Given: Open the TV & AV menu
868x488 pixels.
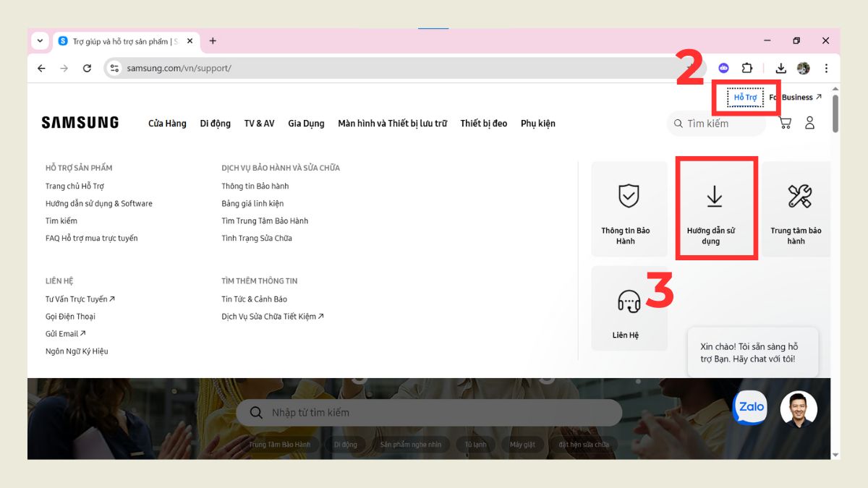Looking at the screenshot, I should 260,124.
